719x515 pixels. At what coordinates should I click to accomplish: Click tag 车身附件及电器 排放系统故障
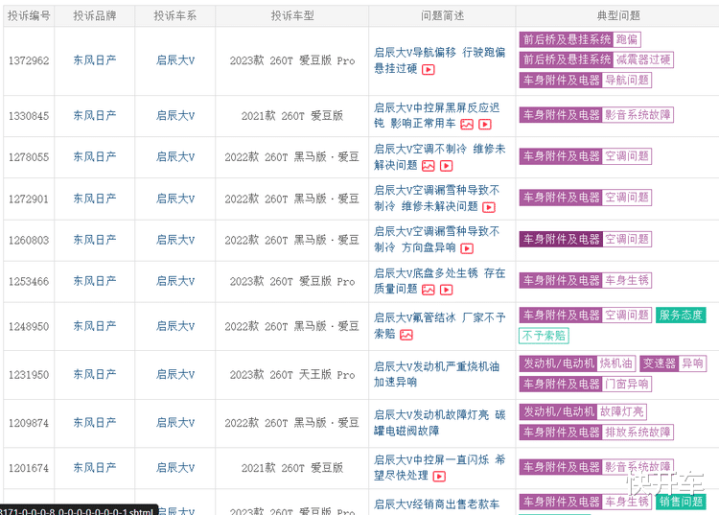(596, 432)
